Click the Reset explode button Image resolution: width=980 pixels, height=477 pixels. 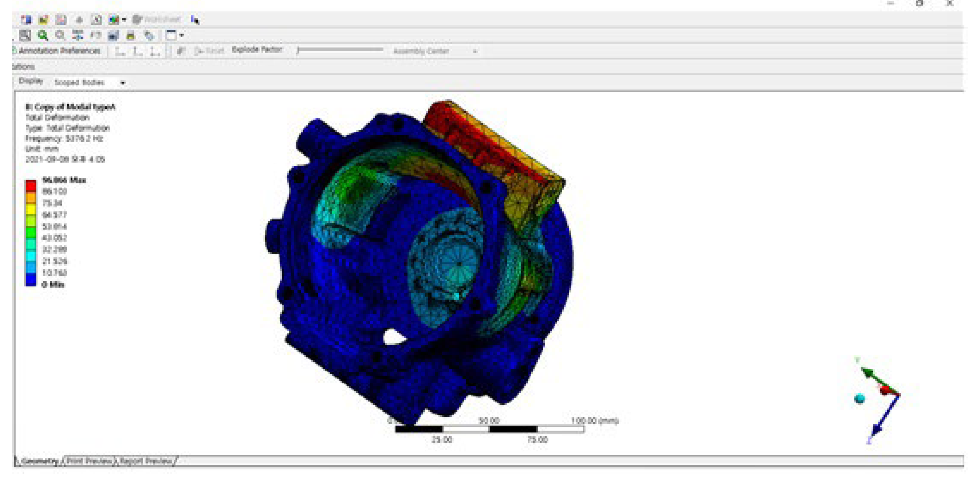tap(209, 51)
